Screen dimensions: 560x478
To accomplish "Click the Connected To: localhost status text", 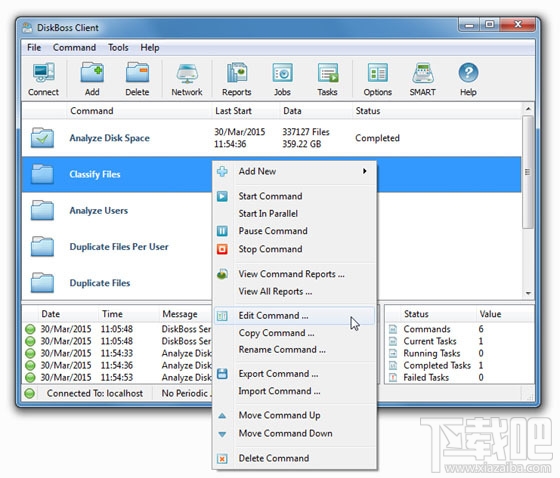I will click(x=95, y=393).
